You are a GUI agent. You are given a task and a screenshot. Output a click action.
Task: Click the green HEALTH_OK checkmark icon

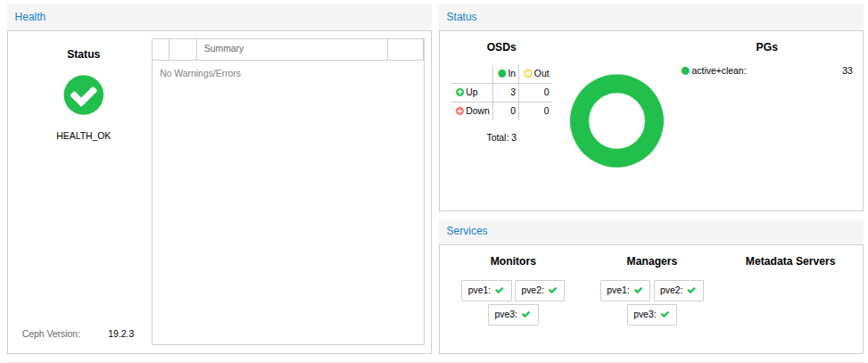click(84, 95)
